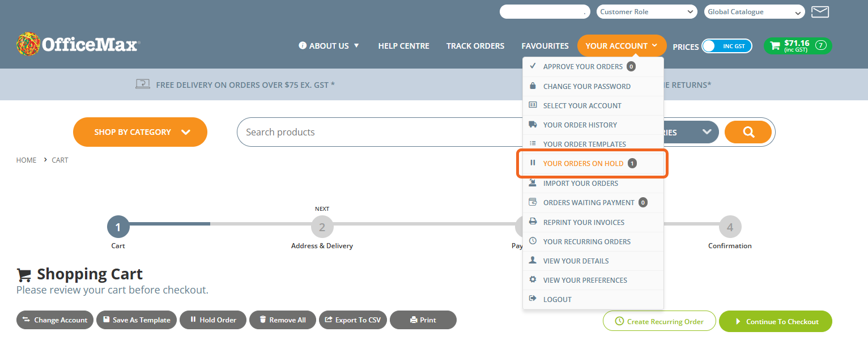Click the clock icon beside Your Recurring Orders
Image resolution: width=868 pixels, height=357 pixels.
(533, 241)
